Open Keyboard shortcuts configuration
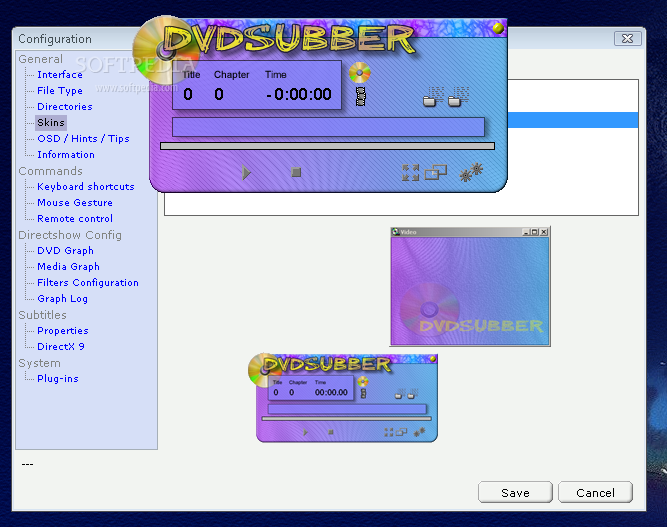 click(x=86, y=186)
